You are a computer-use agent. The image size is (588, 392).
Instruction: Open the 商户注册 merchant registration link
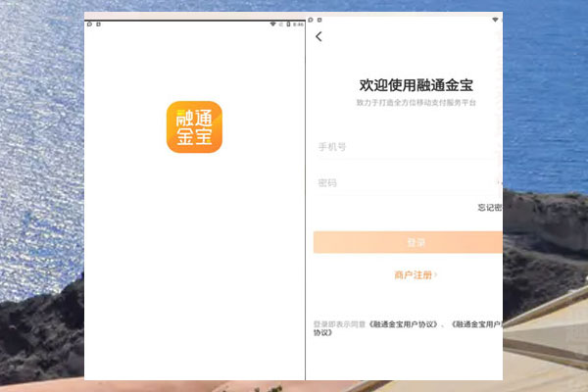click(416, 275)
